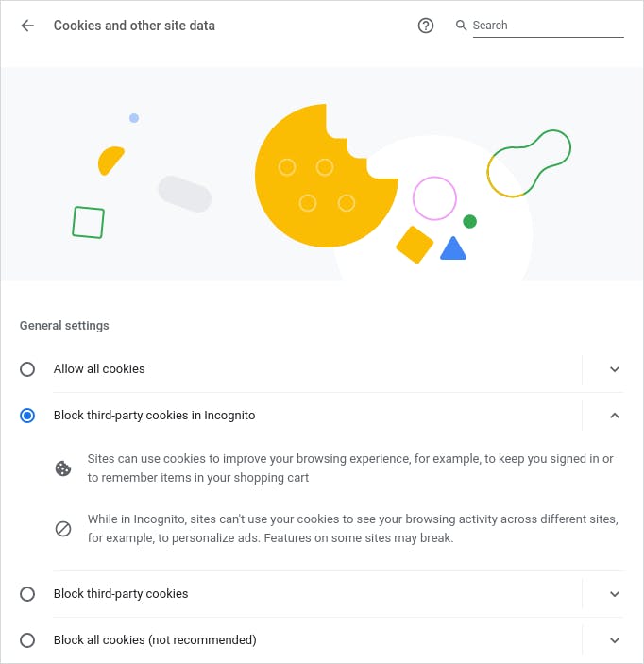Select Block third-party cookies in Incognito radio
Image resolution: width=644 pixels, height=664 pixels.
[x=27, y=416]
